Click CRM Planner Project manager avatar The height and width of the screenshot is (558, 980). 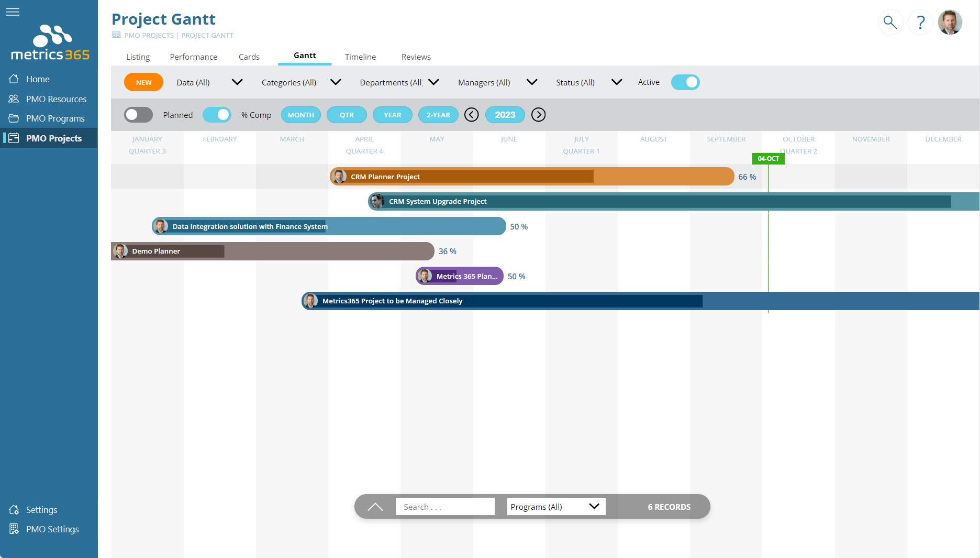tap(339, 177)
